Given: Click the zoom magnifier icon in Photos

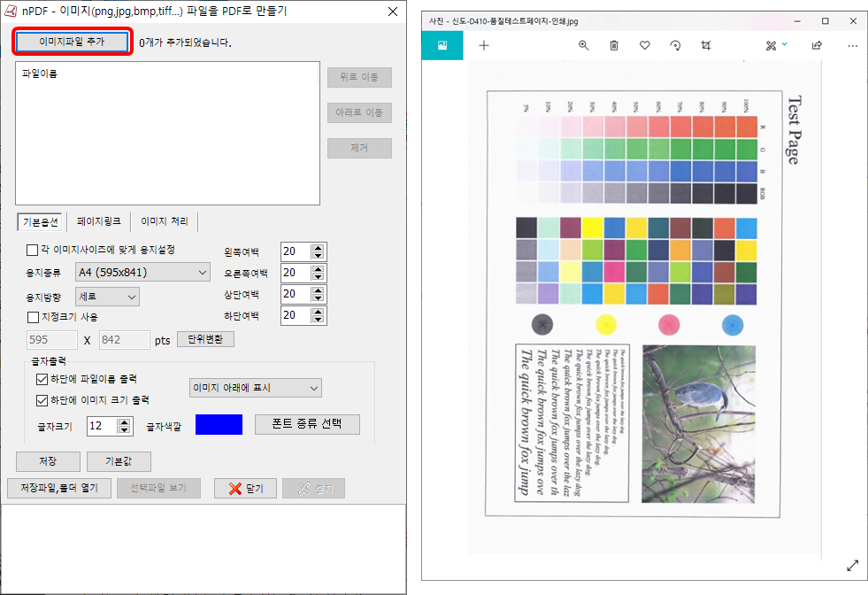Looking at the screenshot, I should click(x=583, y=45).
